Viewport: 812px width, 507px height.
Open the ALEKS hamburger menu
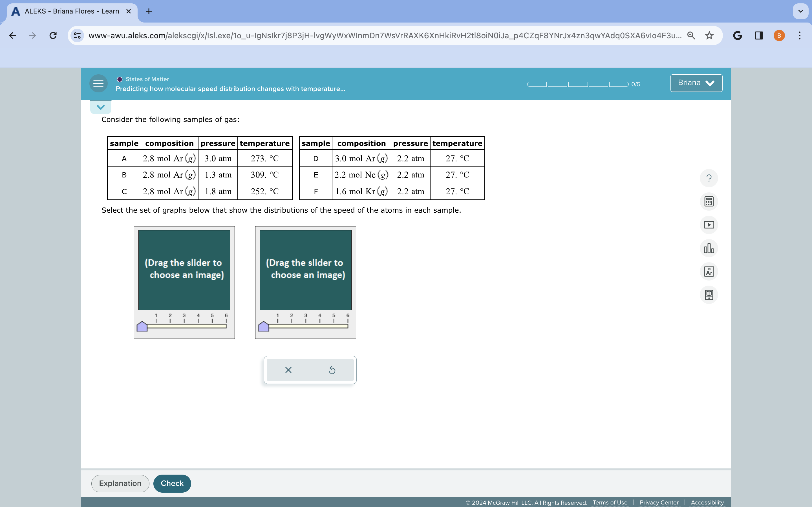[98, 83]
